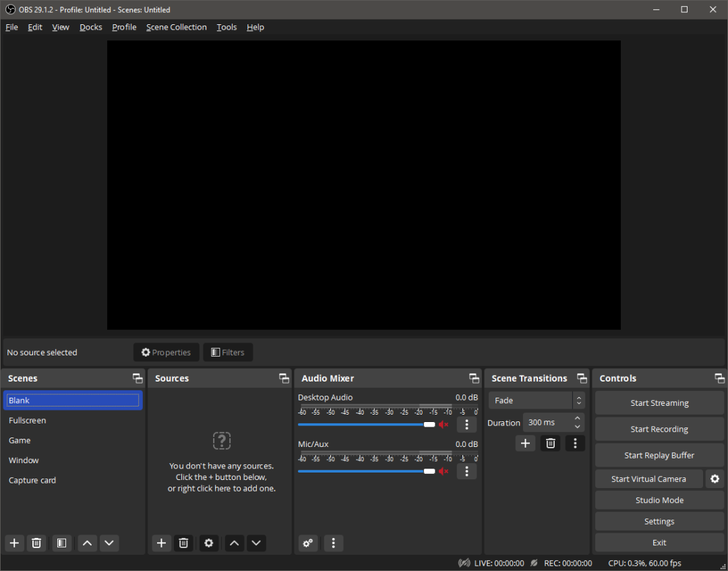Remove selected scene using trash icon
Image resolution: width=728 pixels, height=571 pixels.
(37, 543)
